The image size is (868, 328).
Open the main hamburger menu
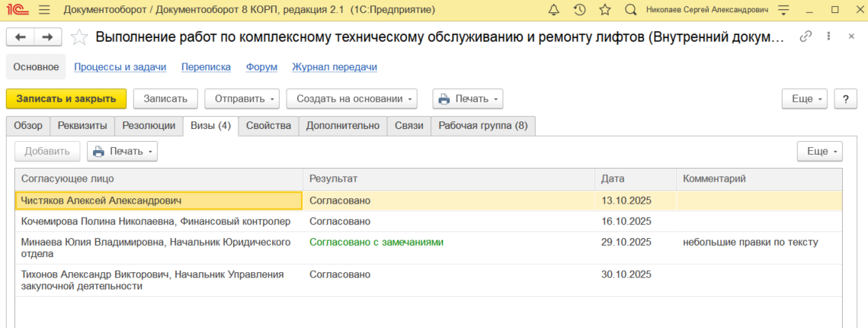pos(43,10)
